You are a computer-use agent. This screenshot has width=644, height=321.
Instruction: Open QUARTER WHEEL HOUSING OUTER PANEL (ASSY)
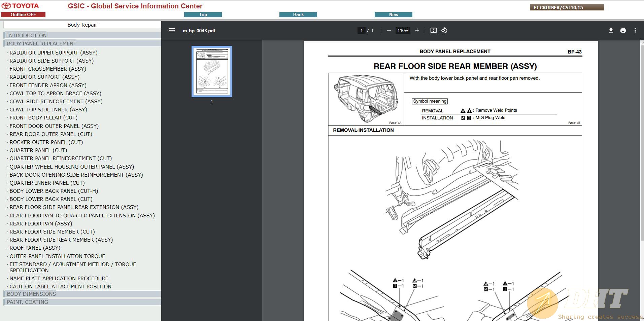pyautogui.click(x=72, y=167)
